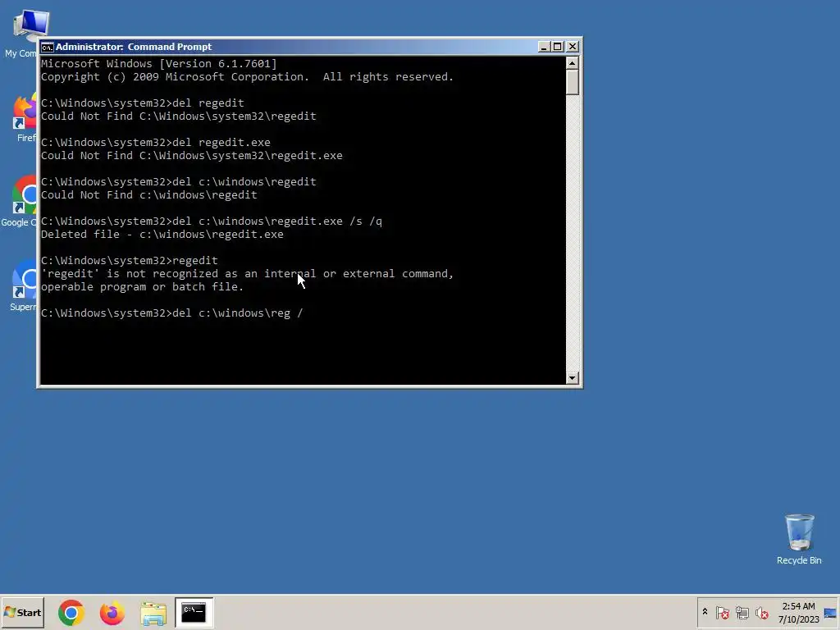Screen dimensions: 840x630
Task: Select the Command Prompt taskbar button
Action: point(194,612)
